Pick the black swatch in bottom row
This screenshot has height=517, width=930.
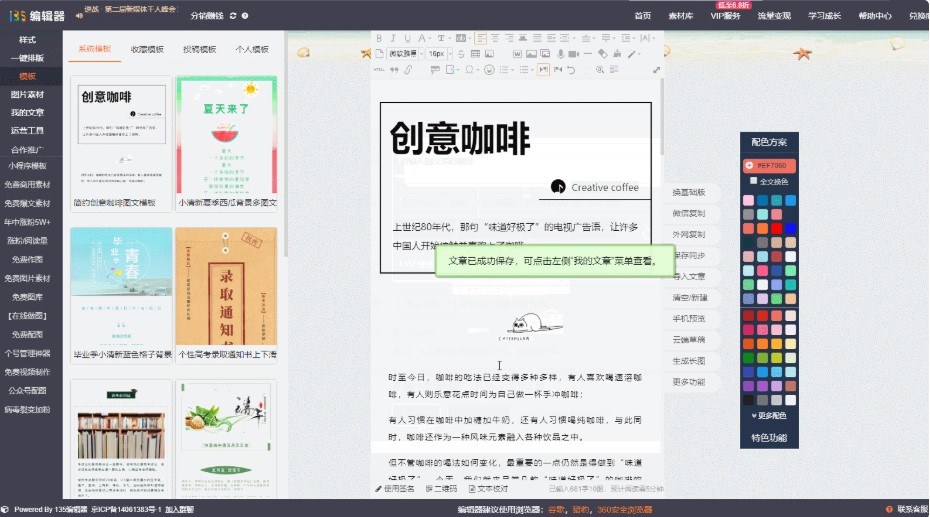pos(749,400)
